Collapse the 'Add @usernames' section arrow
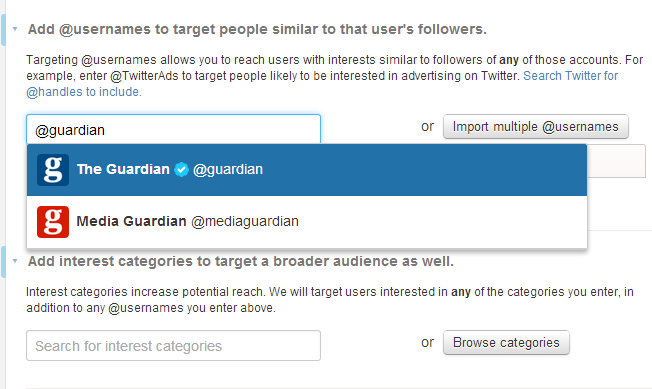The image size is (652, 389). (15, 29)
